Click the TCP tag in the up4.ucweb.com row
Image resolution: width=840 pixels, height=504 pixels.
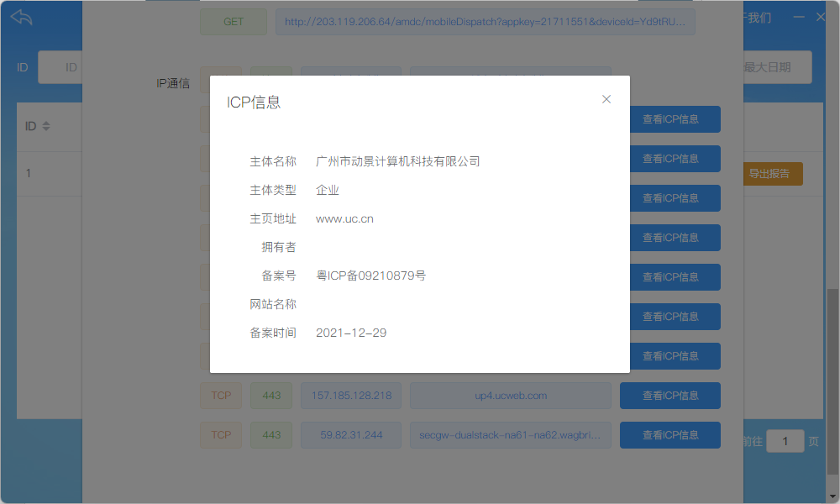pyautogui.click(x=220, y=396)
